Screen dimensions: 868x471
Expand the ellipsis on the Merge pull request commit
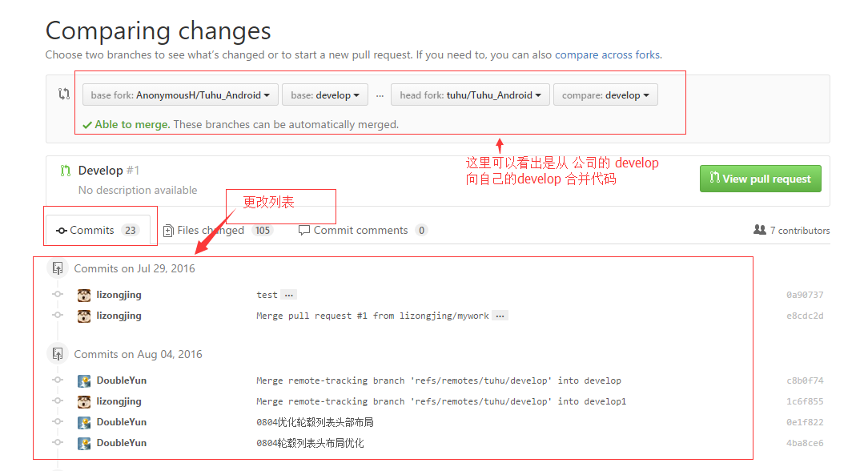[500, 316]
